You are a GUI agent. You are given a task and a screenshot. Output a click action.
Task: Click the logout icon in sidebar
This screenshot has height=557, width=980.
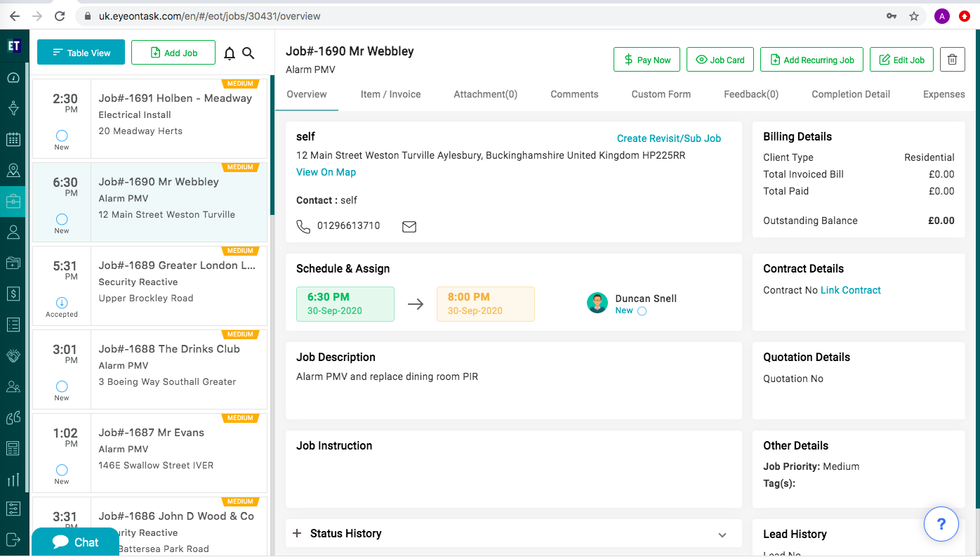13,539
